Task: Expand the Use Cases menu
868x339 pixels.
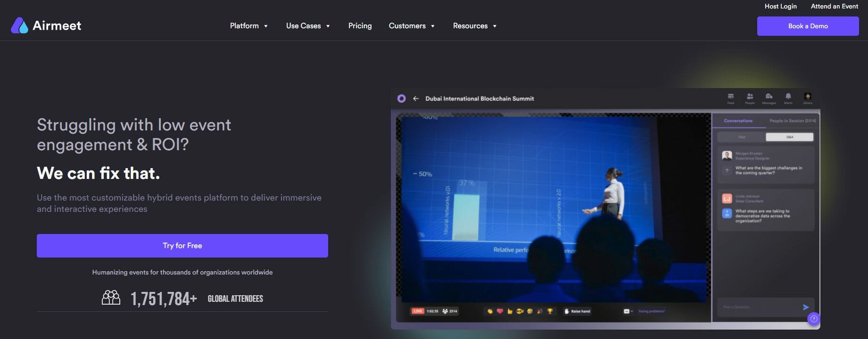Action: [x=308, y=26]
